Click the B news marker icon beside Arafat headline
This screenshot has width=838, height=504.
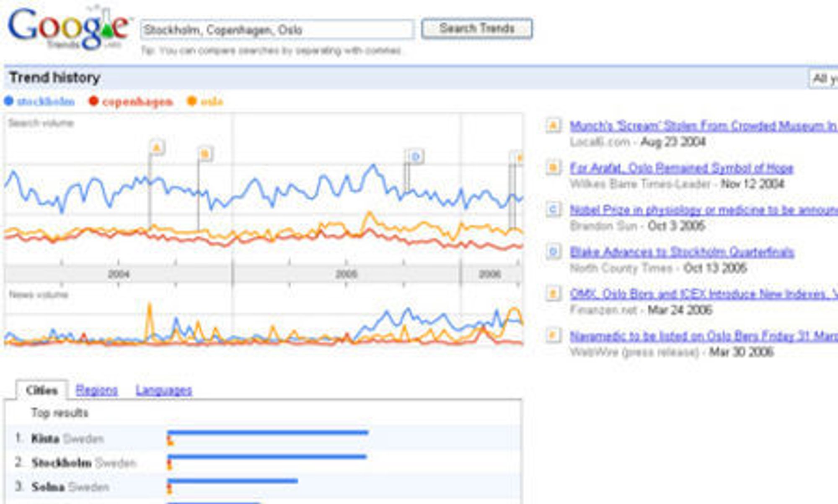pos(553,168)
